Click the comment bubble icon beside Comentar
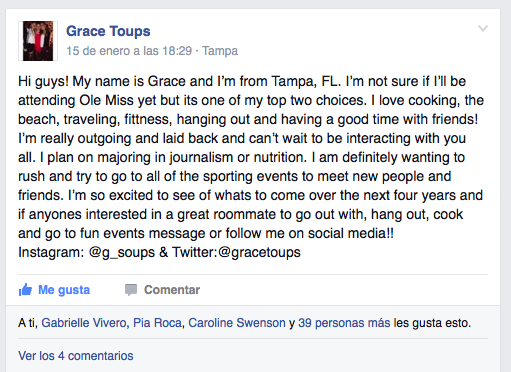 point(131,290)
